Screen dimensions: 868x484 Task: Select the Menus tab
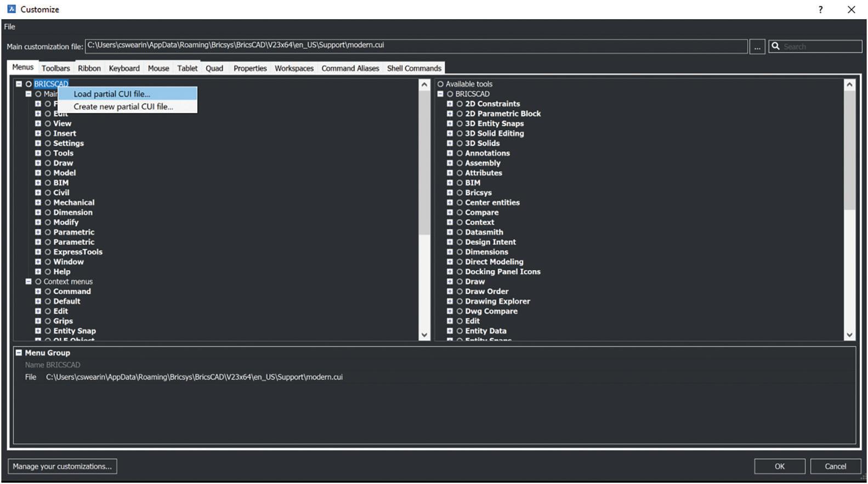point(22,67)
